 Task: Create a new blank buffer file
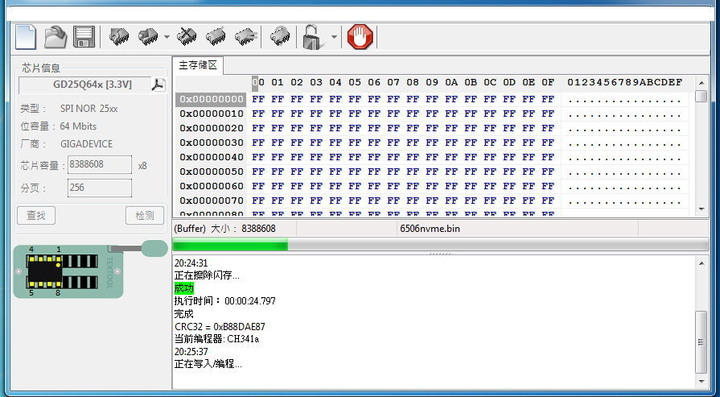click(26, 37)
